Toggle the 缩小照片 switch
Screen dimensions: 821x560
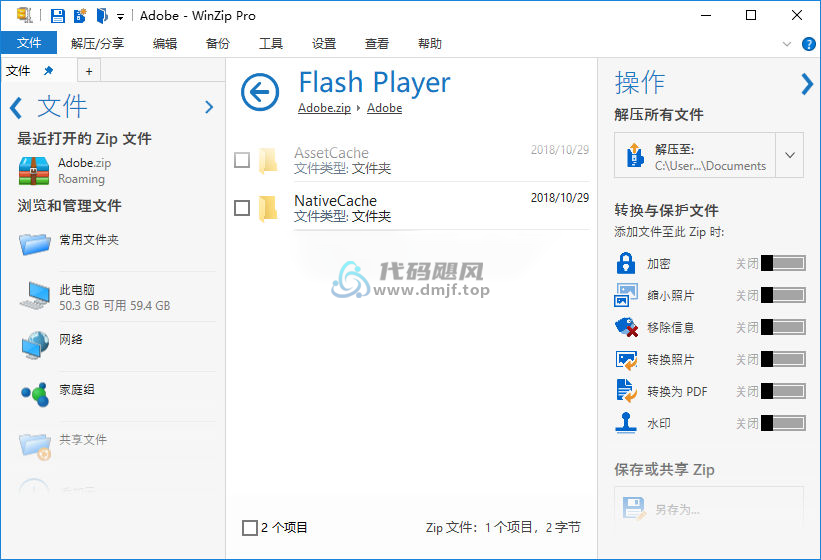(x=783, y=295)
